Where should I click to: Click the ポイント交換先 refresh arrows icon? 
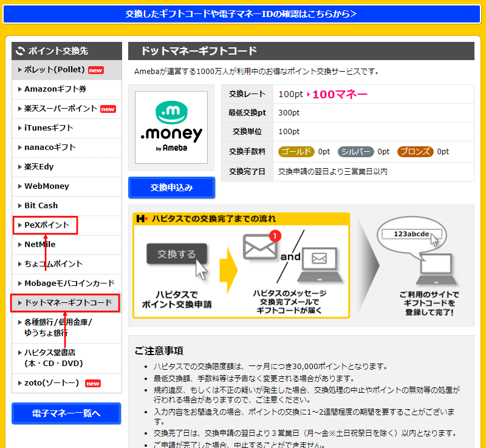click(20, 51)
